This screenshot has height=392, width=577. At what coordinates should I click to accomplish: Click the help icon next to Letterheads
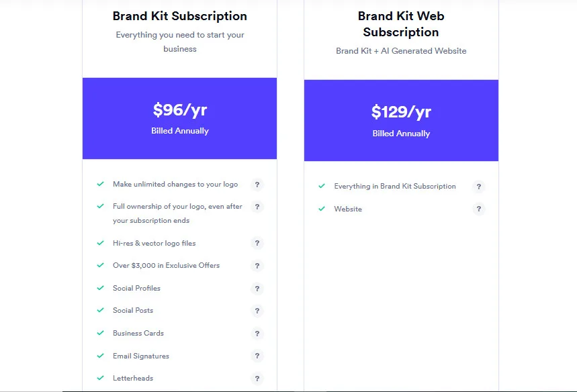pos(257,378)
